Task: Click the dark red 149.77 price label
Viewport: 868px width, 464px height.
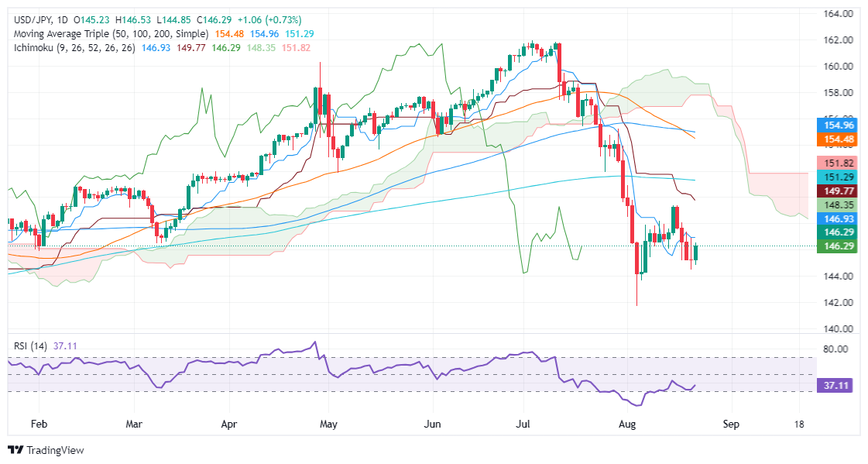Action: 837,191
